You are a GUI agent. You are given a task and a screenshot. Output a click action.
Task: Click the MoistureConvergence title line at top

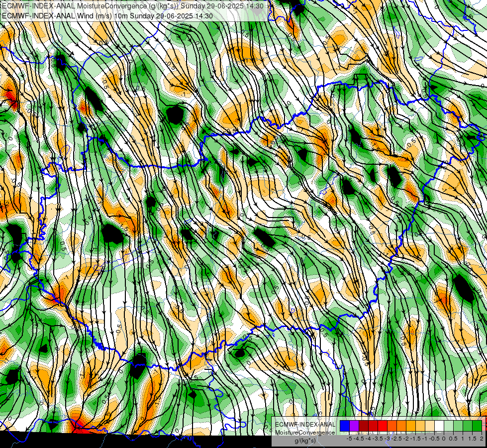click(x=133, y=6)
